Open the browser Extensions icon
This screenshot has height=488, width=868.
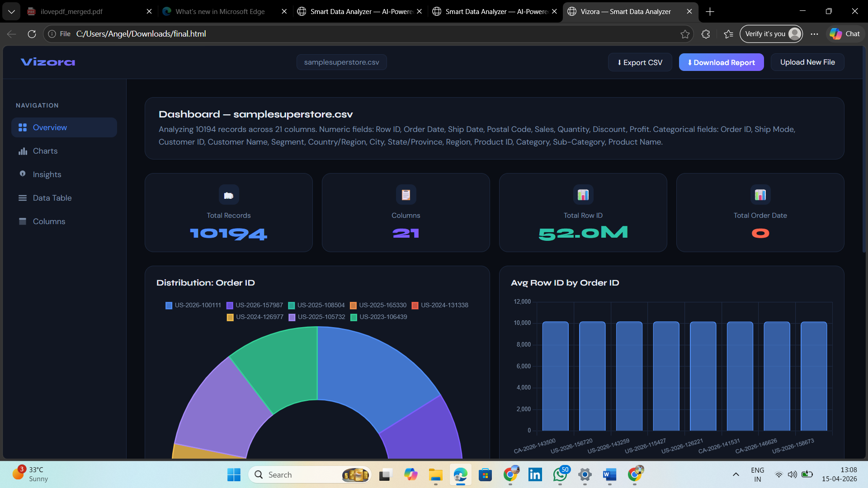[x=706, y=34]
